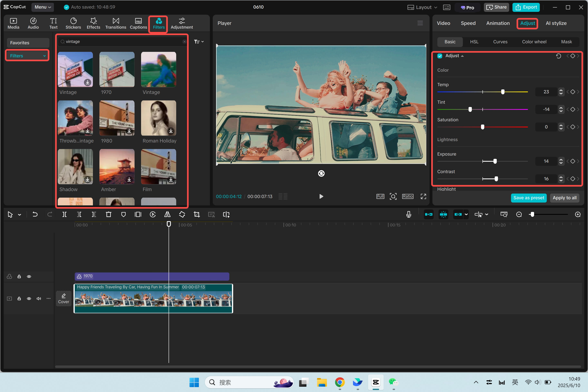Image resolution: width=588 pixels, height=392 pixels.
Task: Click the Export button
Action: tap(526, 7)
